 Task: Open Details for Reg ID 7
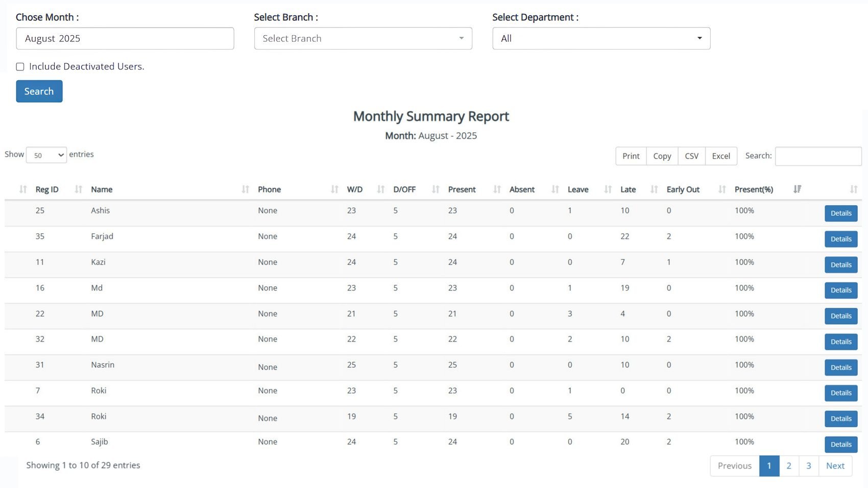pyautogui.click(x=841, y=393)
